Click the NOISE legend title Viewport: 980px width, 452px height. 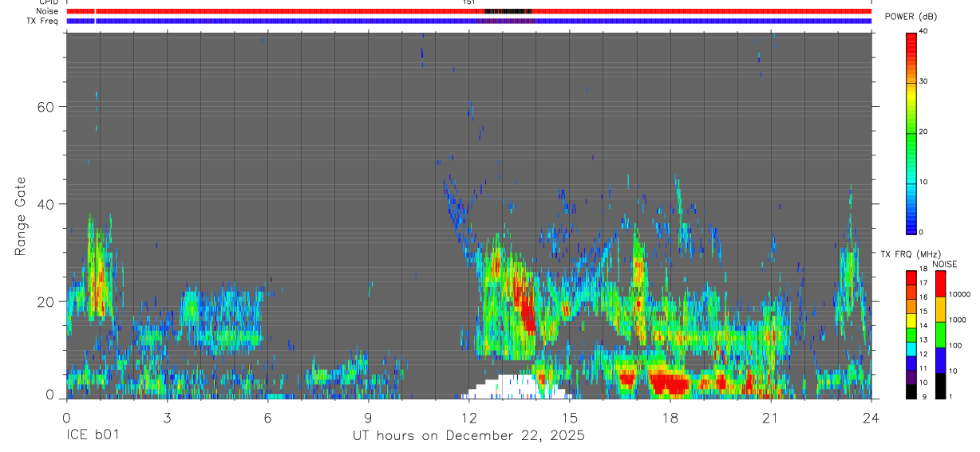point(945,264)
